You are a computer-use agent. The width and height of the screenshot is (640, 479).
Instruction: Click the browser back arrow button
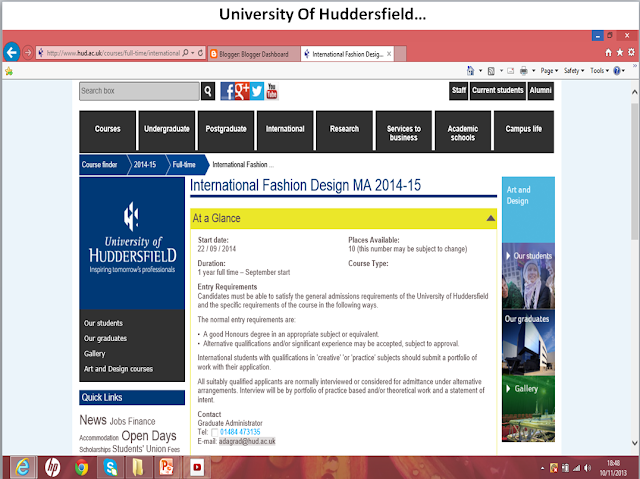[x=12, y=52]
